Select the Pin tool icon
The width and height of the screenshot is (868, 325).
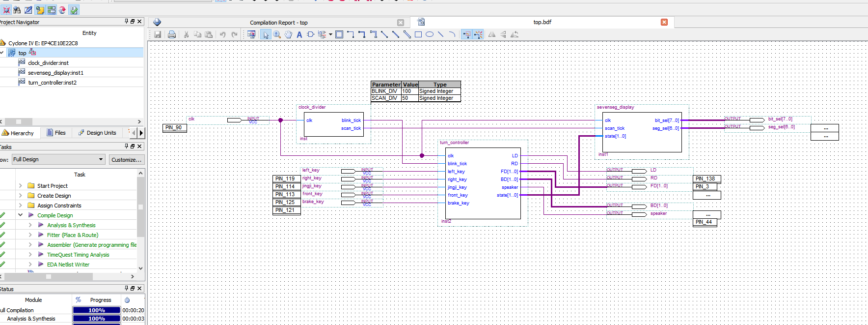coord(322,34)
